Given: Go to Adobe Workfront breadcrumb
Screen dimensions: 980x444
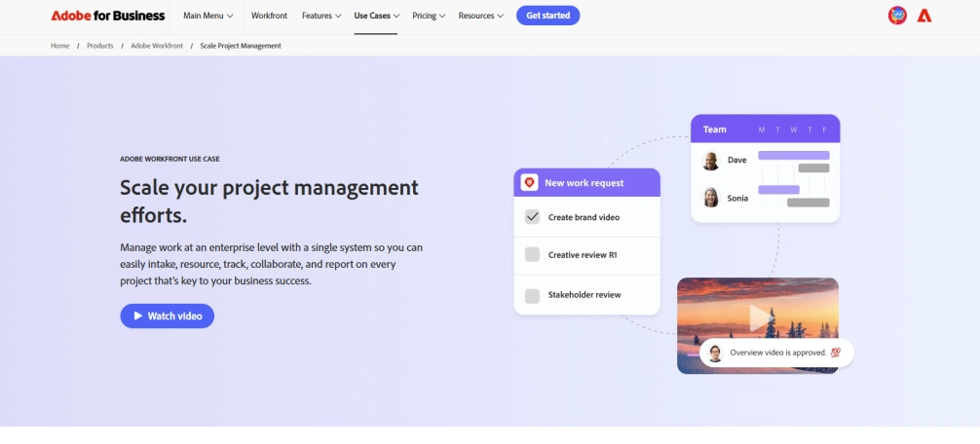Looking at the screenshot, I should [x=157, y=46].
